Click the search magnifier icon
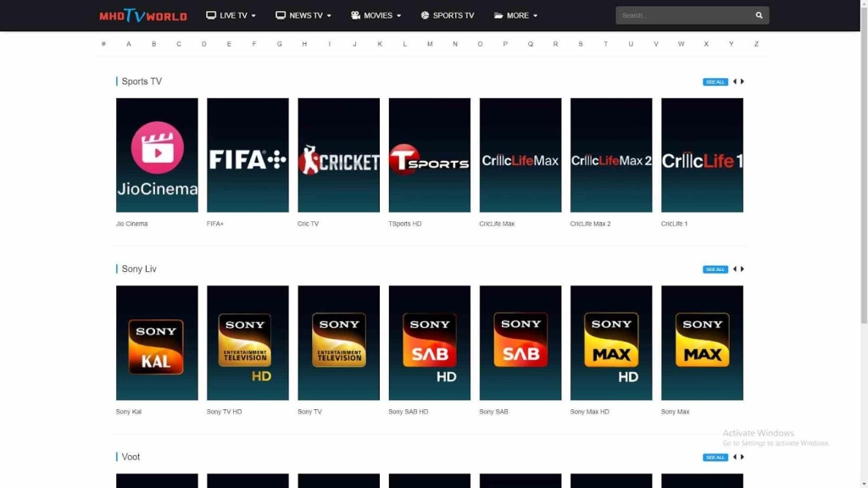Viewport: 868px width, 488px height. 759,15
